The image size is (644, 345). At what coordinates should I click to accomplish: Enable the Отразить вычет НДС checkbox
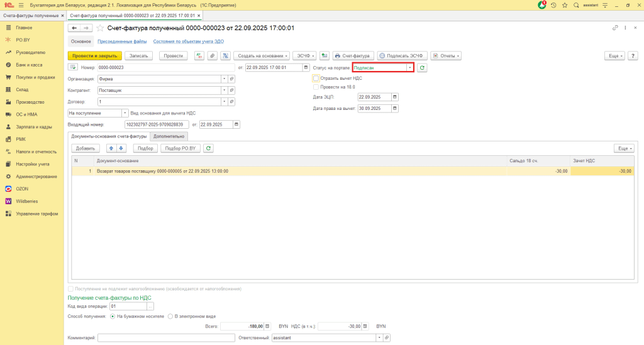click(x=316, y=78)
